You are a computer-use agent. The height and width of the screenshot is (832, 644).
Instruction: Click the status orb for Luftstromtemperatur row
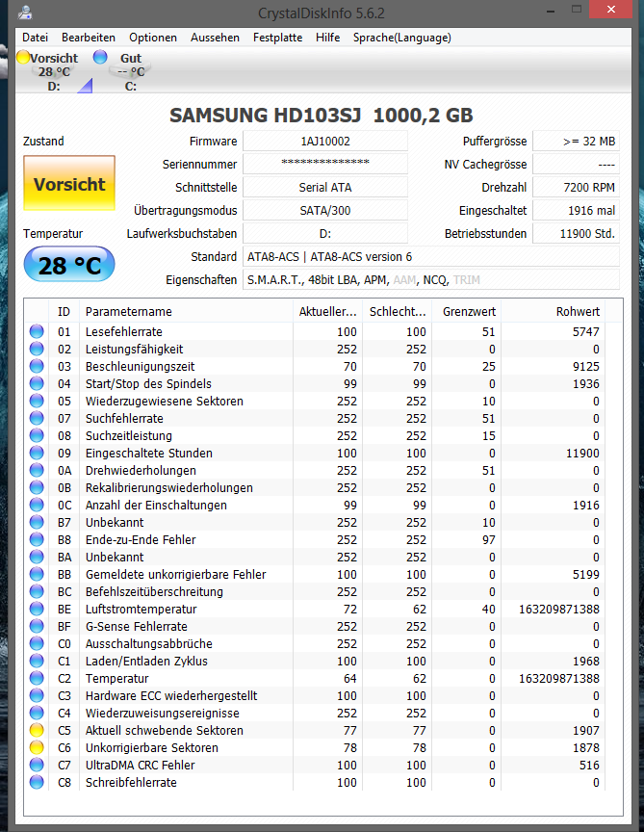point(37,610)
